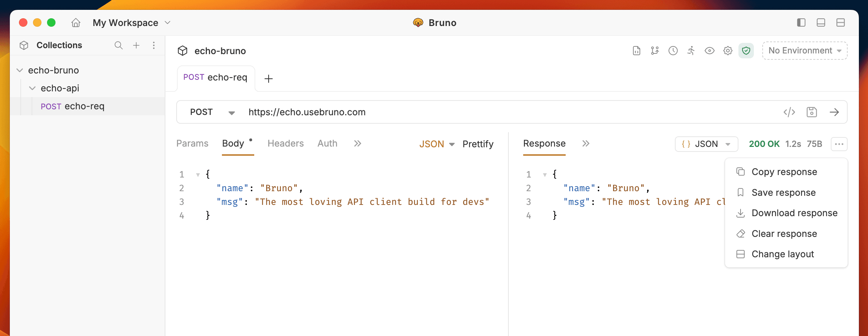
Task: Click the Prettify button
Action: pos(478,144)
